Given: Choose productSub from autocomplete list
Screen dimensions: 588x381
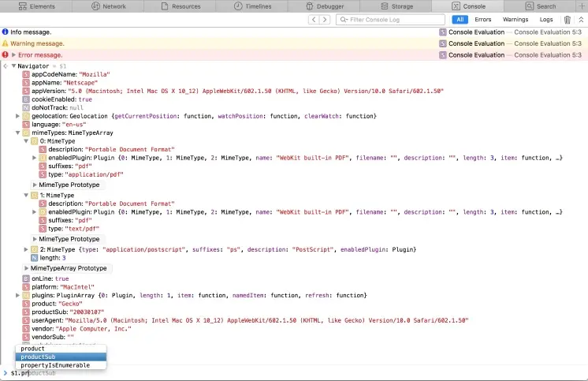Looking at the screenshot, I should (x=61, y=357).
